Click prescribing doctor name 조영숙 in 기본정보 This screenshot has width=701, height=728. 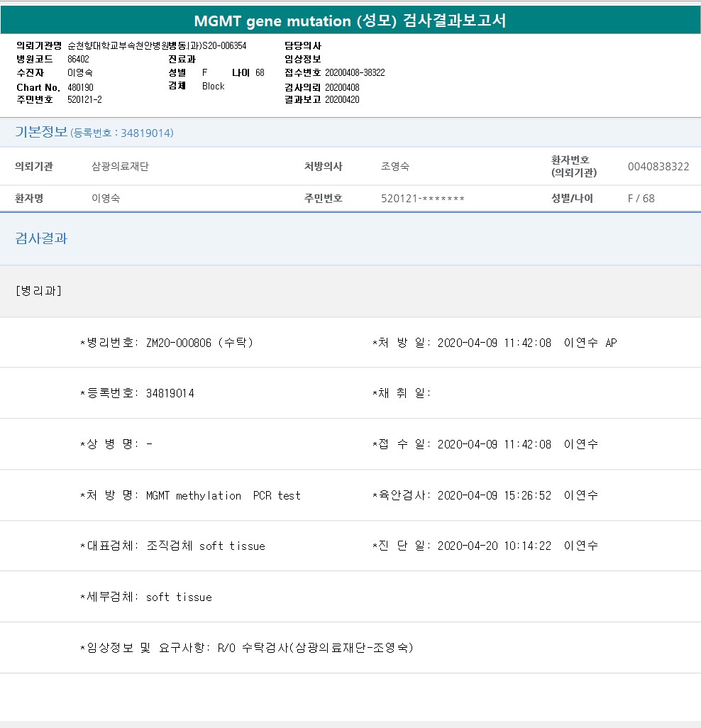(395, 167)
